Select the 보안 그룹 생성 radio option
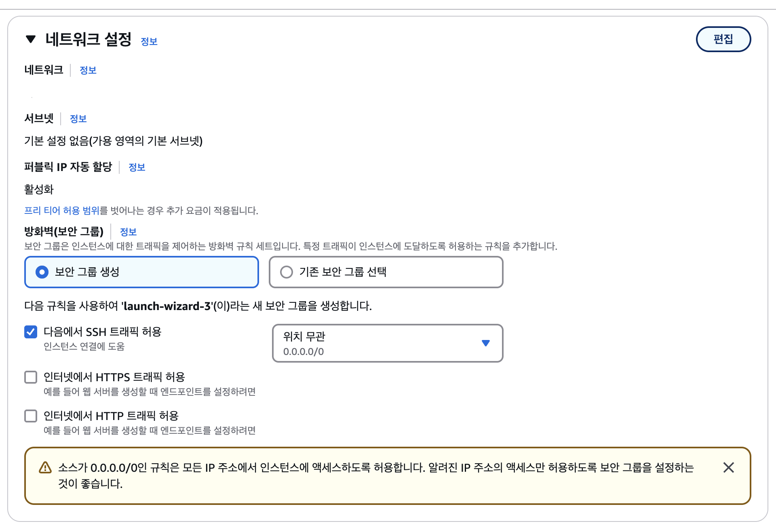The height and width of the screenshot is (532, 776). tap(42, 272)
